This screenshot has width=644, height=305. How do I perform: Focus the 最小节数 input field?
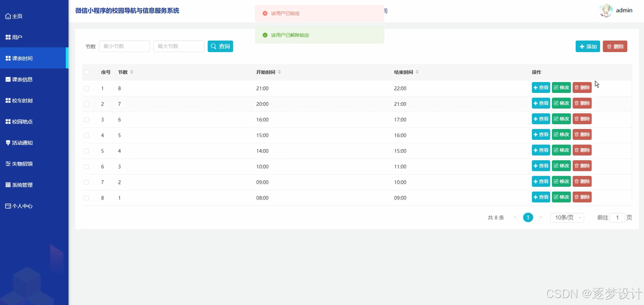[x=124, y=46]
